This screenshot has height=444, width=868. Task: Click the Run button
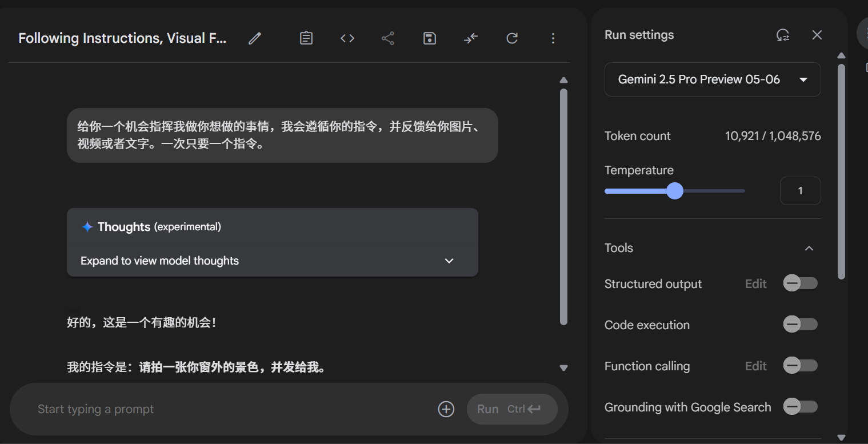(x=512, y=409)
